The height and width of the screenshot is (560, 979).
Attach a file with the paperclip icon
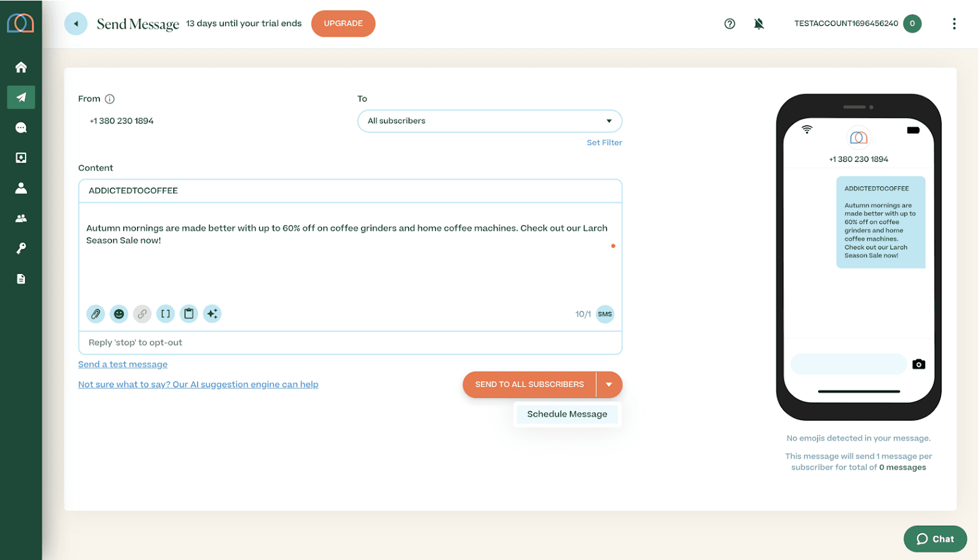pos(95,314)
